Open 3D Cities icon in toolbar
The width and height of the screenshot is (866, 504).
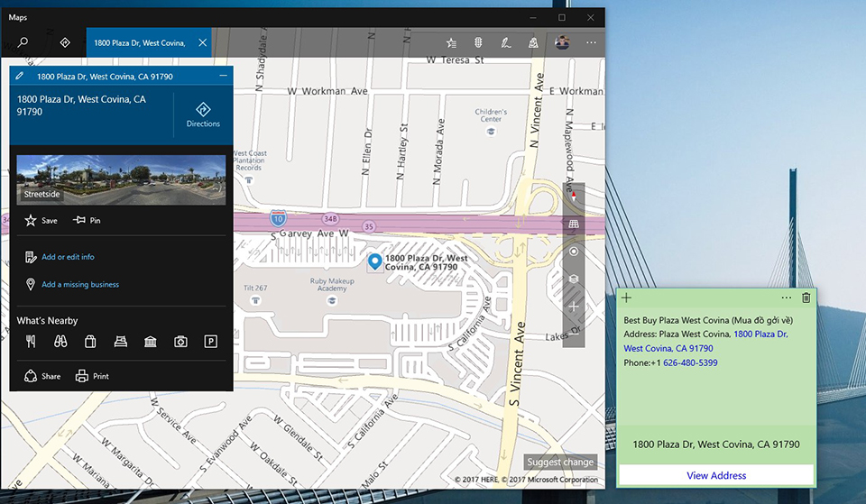coord(533,42)
